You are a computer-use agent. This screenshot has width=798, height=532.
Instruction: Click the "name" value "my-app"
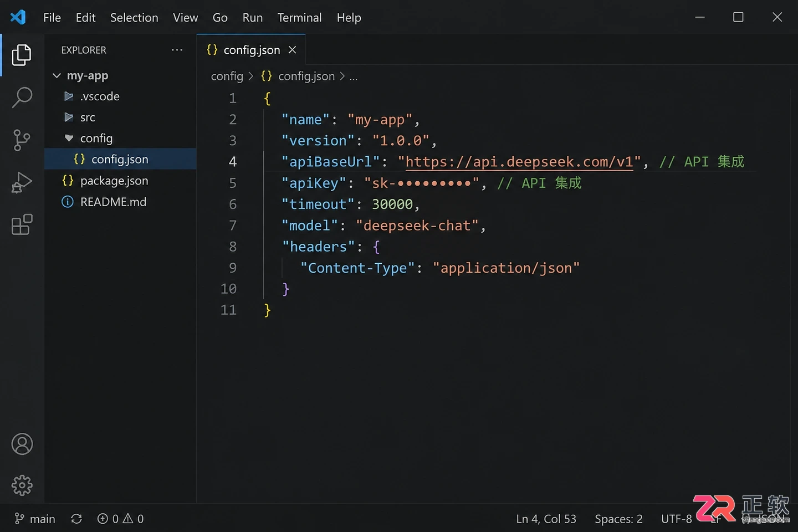(x=380, y=120)
